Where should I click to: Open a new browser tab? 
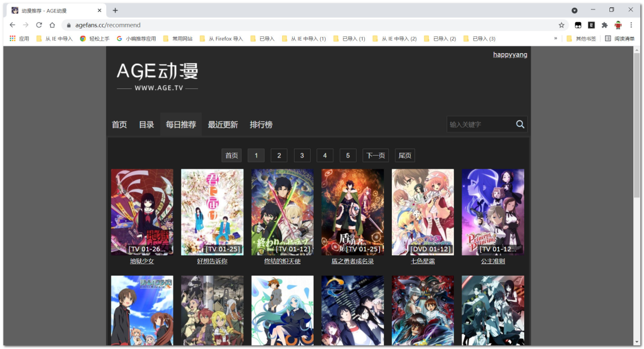coord(115,10)
